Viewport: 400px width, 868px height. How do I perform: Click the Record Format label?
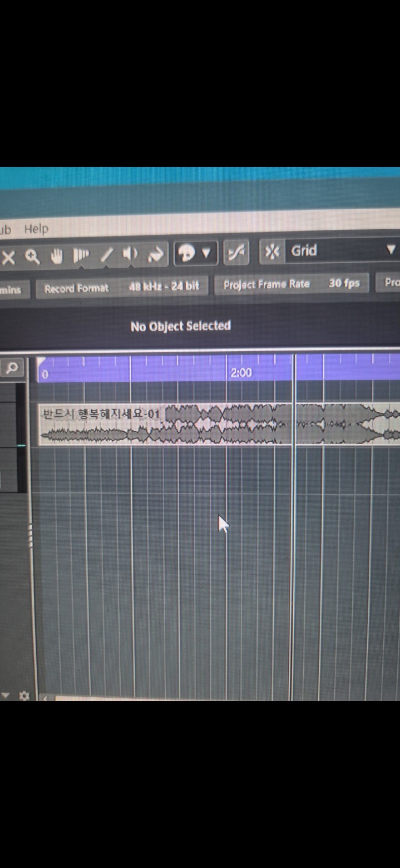[x=76, y=288]
